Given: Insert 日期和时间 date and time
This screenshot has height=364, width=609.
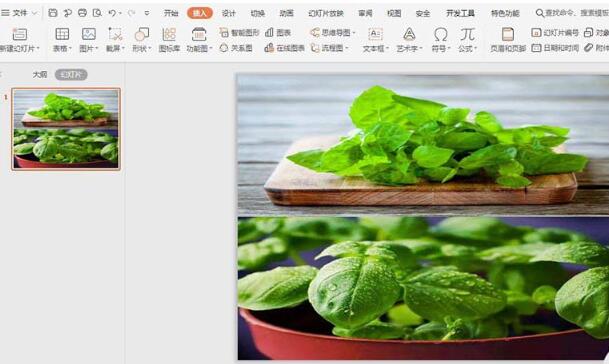Looking at the screenshot, I should [x=555, y=48].
